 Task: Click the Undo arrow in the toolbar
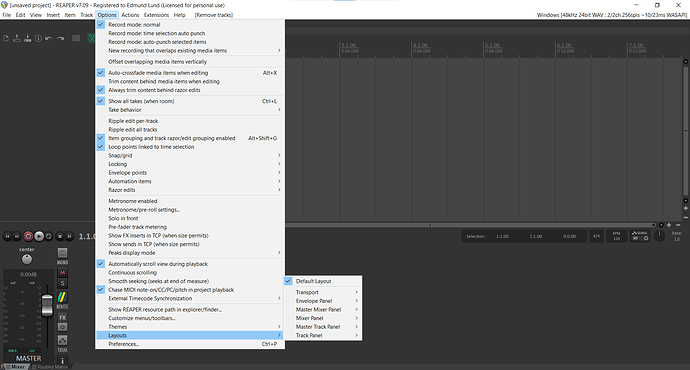(x=49, y=38)
